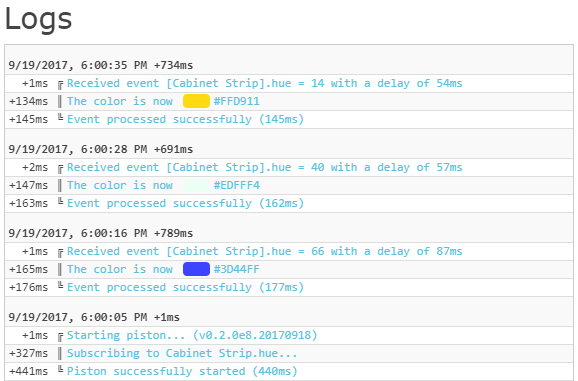Click 'Event processed successfully (145ms)' entry
Image resolution: width=578 pixels, height=381 pixels.
coord(185,119)
